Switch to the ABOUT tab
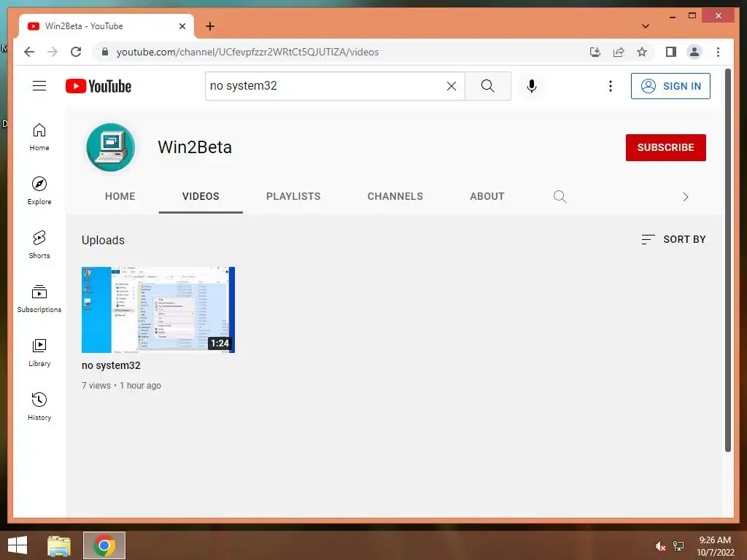 [487, 196]
